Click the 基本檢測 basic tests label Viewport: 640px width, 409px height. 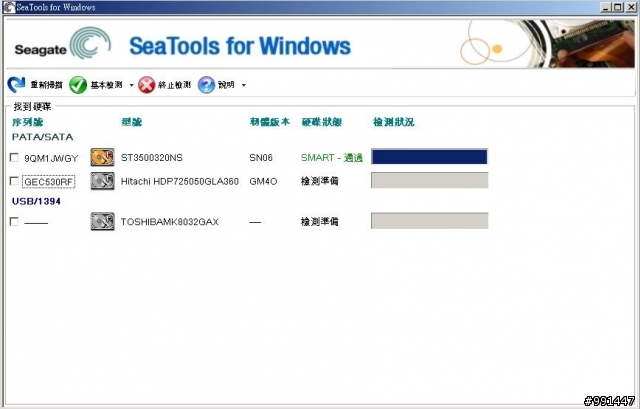(x=107, y=85)
